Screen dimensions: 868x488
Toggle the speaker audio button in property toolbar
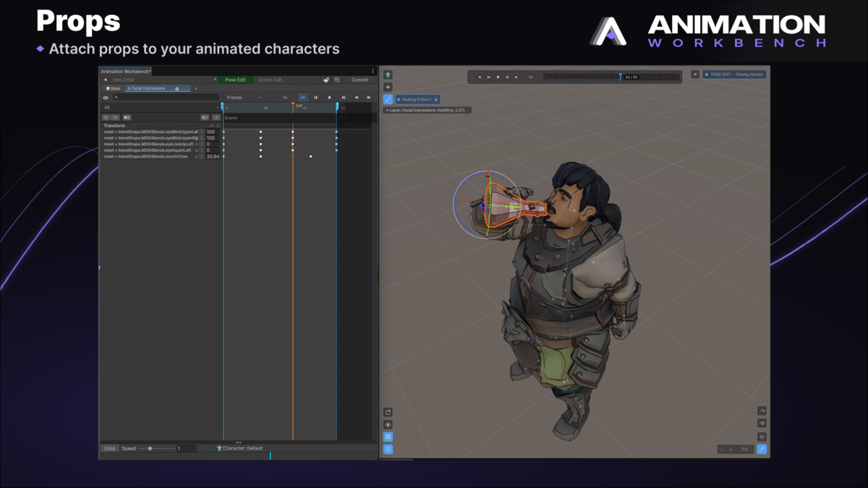coord(127,117)
